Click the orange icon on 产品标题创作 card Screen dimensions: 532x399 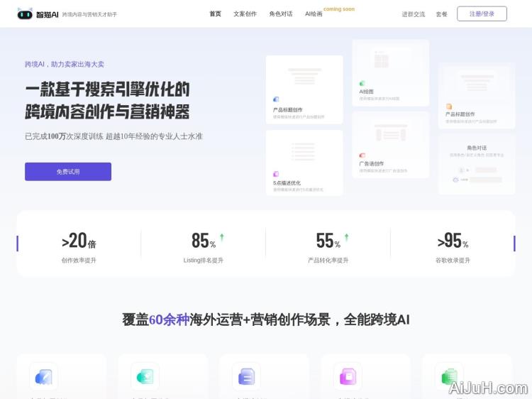(x=448, y=106)
